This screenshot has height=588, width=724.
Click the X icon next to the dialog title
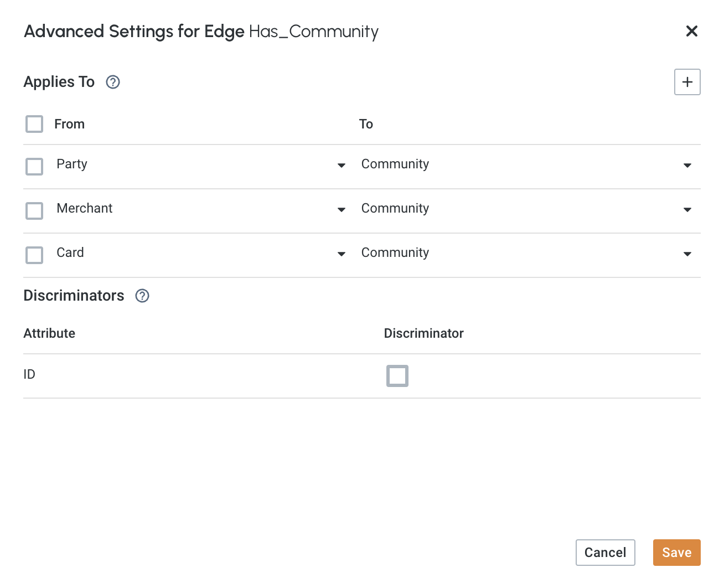click(691, 32)
